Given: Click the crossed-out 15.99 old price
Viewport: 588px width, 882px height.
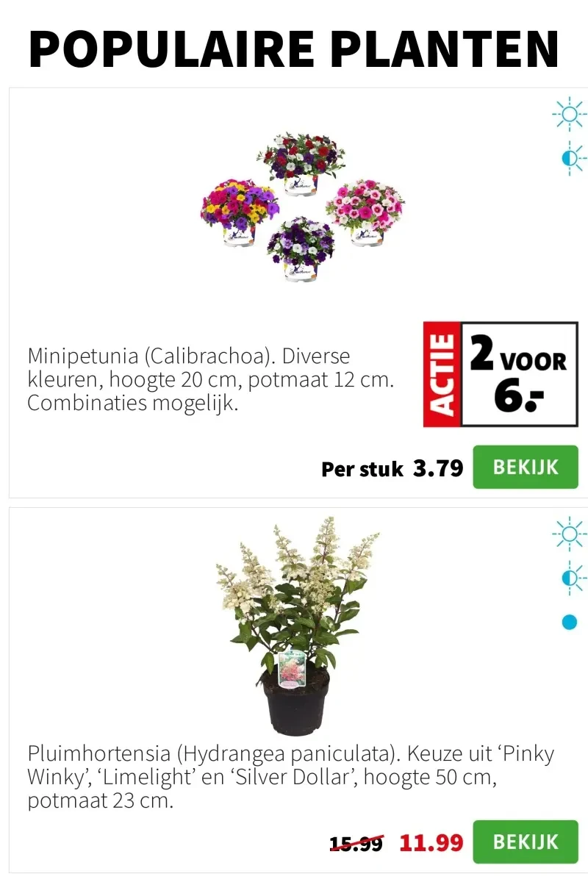Looking at the screenshot, I should coord(356,844).
